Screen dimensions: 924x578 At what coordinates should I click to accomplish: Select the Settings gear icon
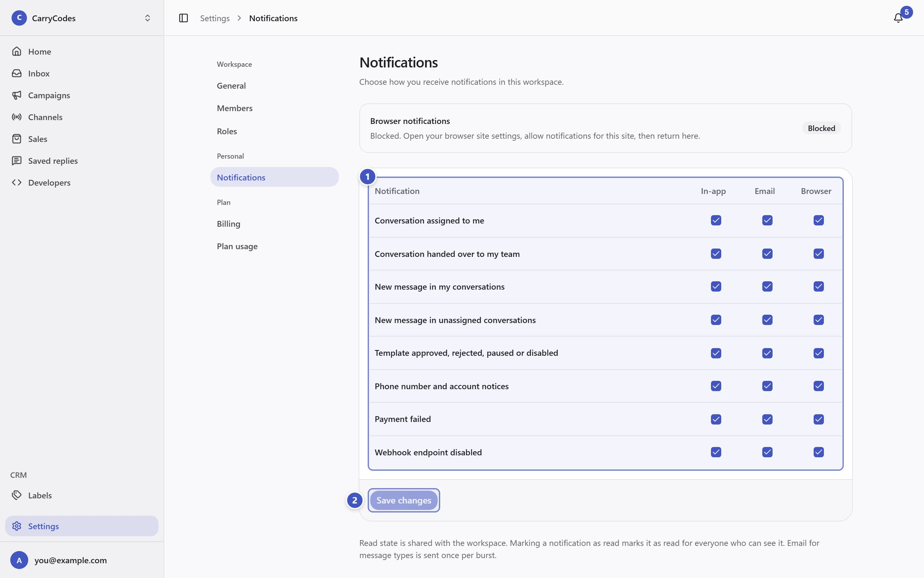pyautogui.click(x=16, y=526)
